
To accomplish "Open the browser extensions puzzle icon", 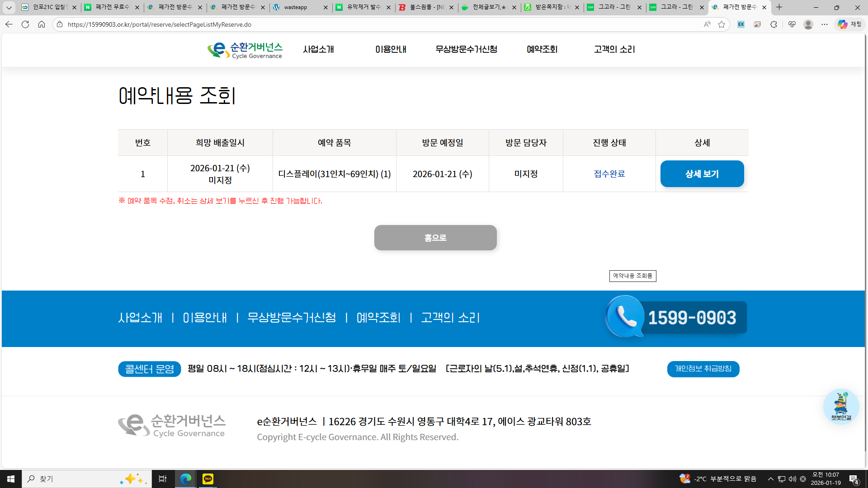I will coord(774,24).
